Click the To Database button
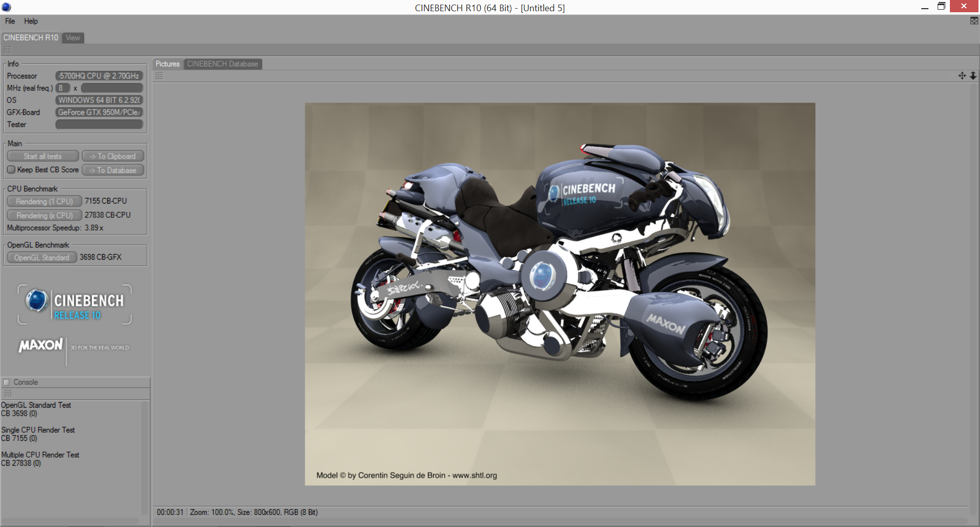 coord(113,170)
